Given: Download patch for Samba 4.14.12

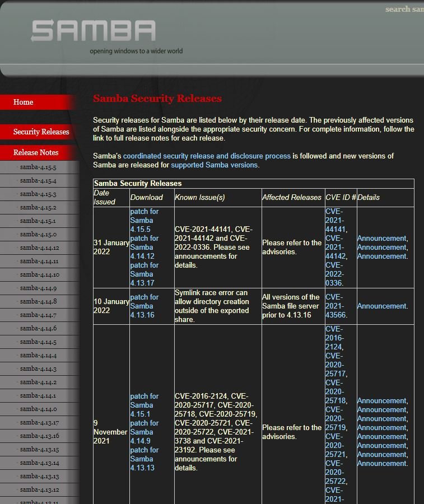Looking at the screenshot, I should click(x=144, y=247).
